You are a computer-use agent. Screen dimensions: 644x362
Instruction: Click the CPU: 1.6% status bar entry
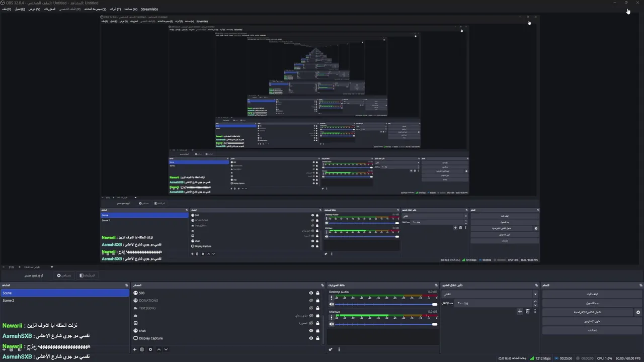point(604,358)
